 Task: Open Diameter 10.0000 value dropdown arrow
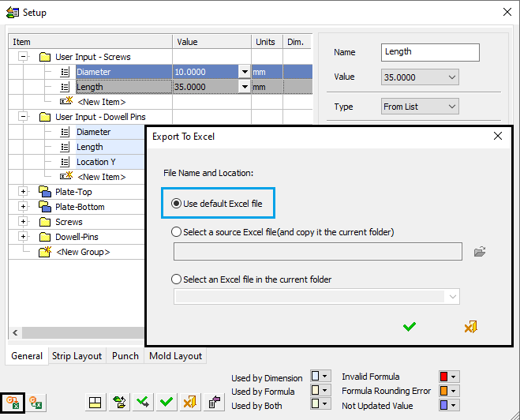[245, 72]
